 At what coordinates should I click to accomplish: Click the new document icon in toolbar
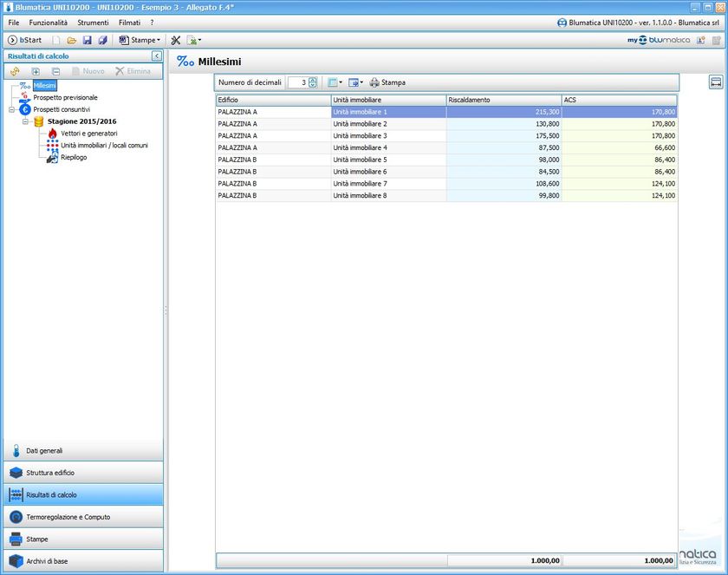click(56, 40)
